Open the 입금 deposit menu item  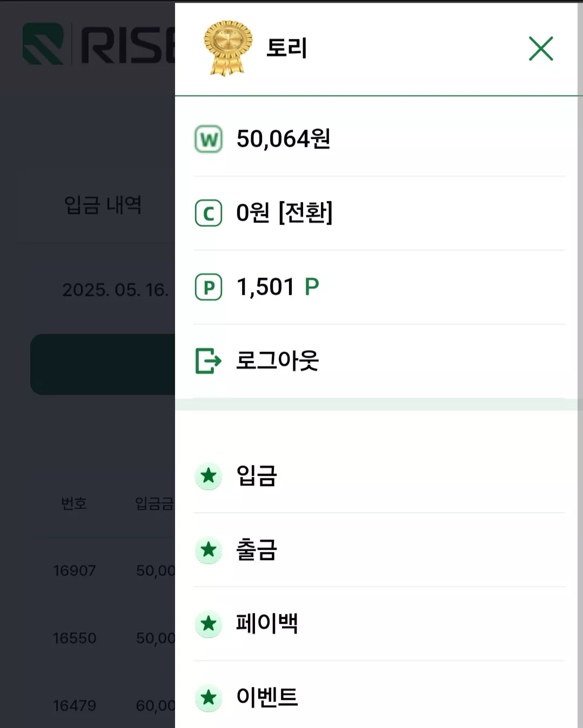[379, 476]
